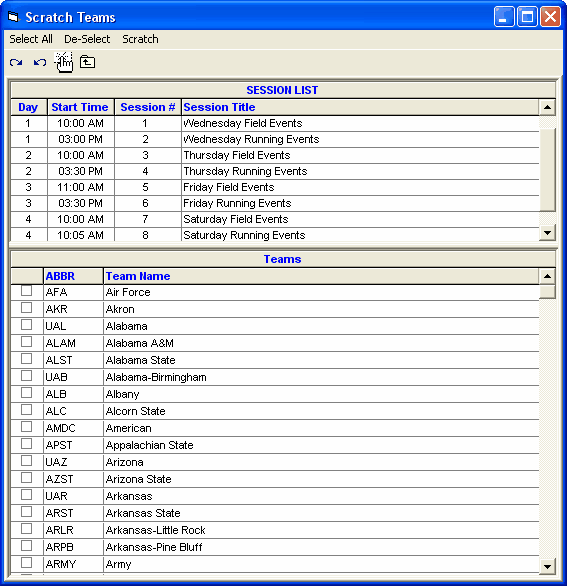Check the box beside Alabama A&M
The image size is (567, 586).
click(27, 342)
